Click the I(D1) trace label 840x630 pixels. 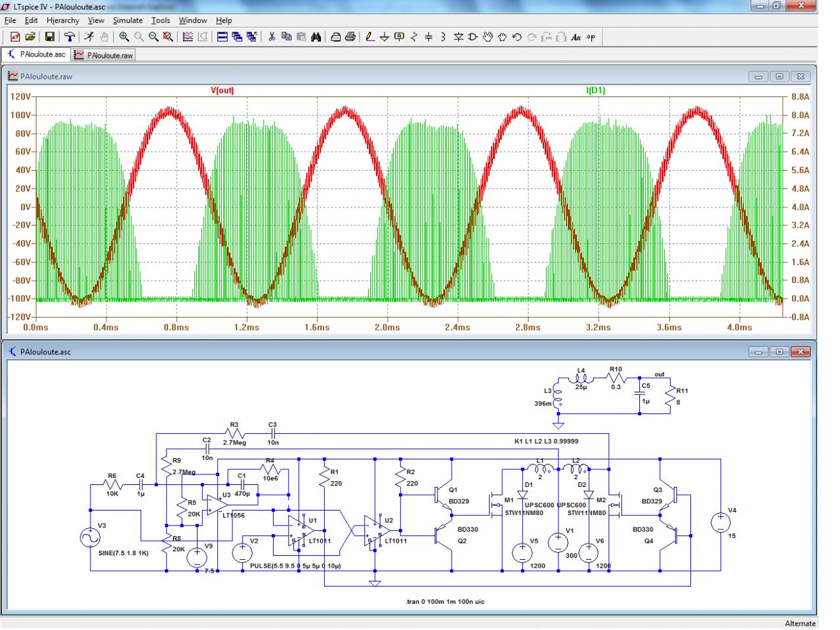coord(595,91)
